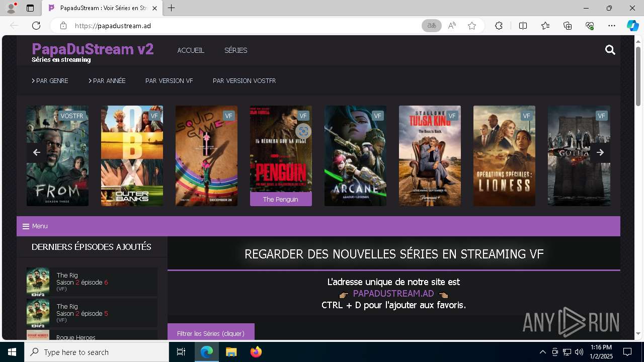The height and width of the screenshot is (362, 644).
Task: Open PAPADUSTREAM.AD purple link
Action: (393, 294)
